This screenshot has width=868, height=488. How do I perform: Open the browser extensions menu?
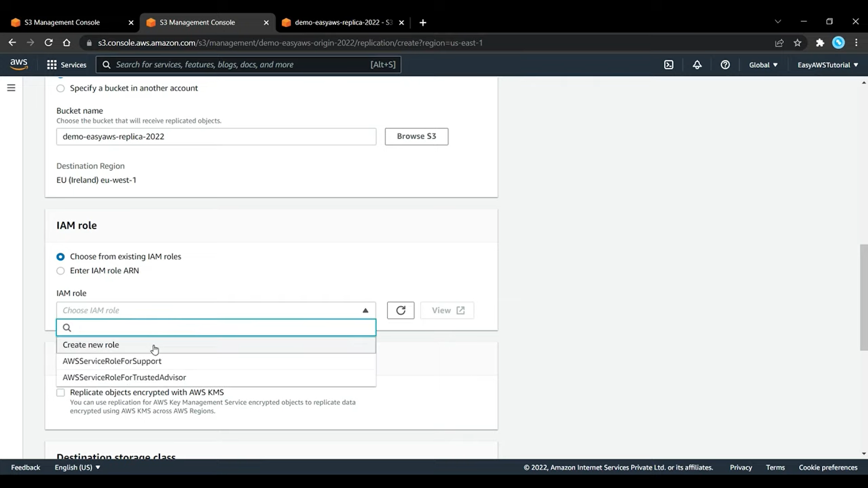point(820,43)
